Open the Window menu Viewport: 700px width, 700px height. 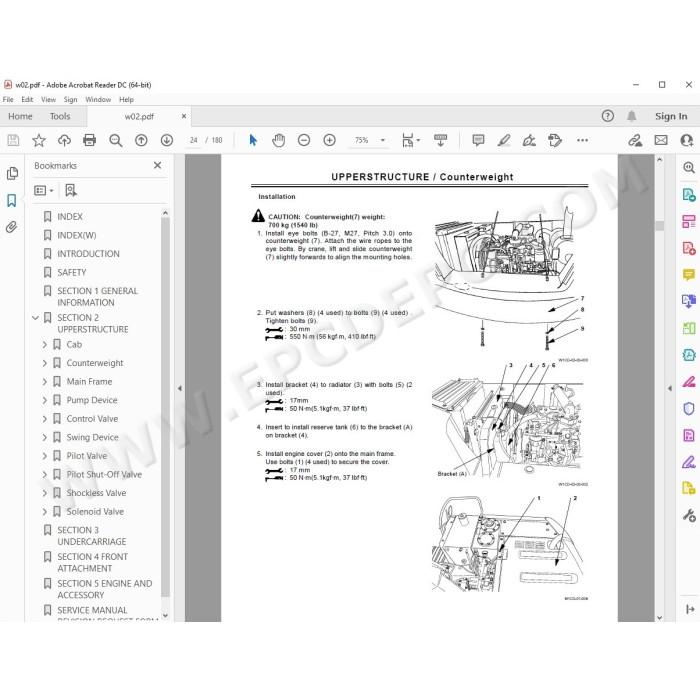click(x=98, y=100)
